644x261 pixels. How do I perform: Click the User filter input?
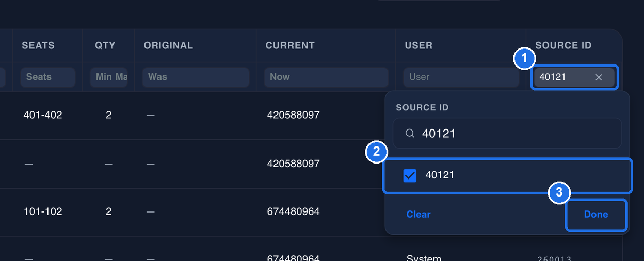click(461, 77)
